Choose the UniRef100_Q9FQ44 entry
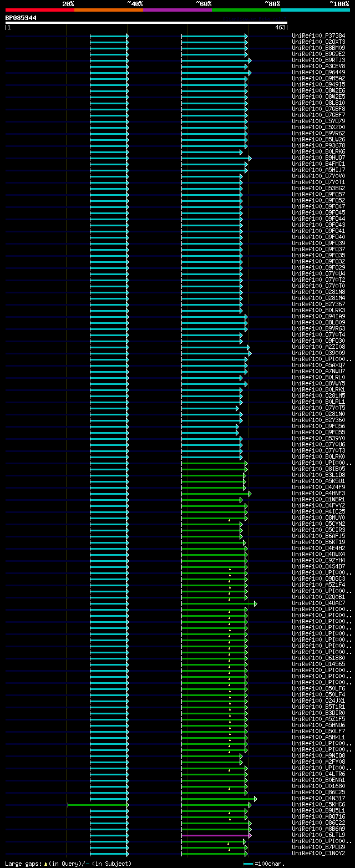355x868 pixels. 318,219
